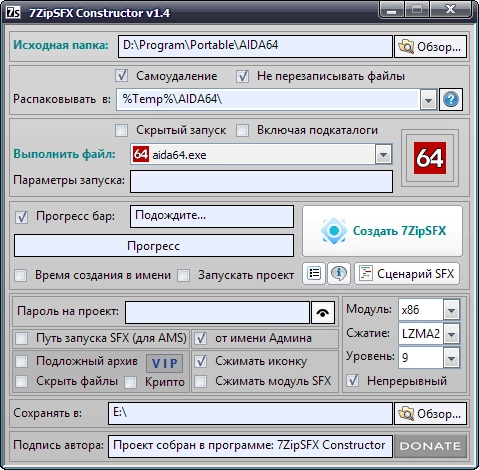Toggle Сжимать иконку checkbox
479x470 pixels.
[201, 361]
